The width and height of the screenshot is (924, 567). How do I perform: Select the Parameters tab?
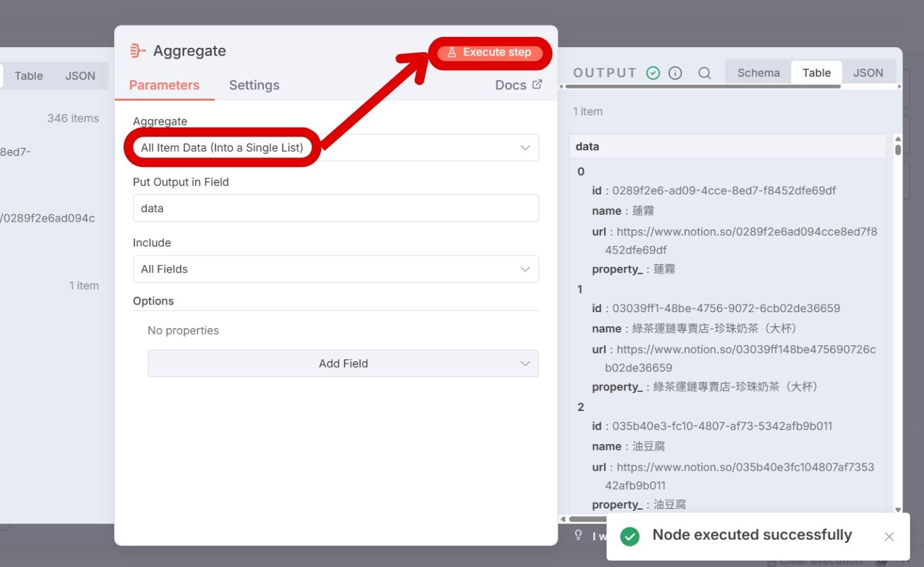164,85
